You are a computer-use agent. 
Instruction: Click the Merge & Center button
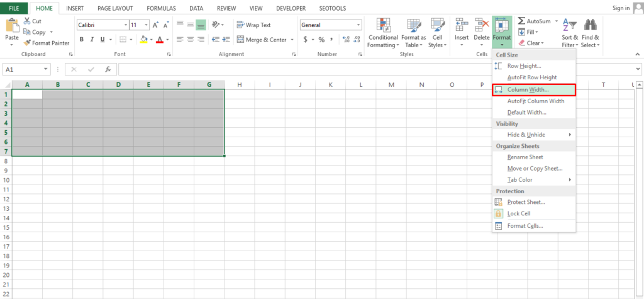pos(262,40)
